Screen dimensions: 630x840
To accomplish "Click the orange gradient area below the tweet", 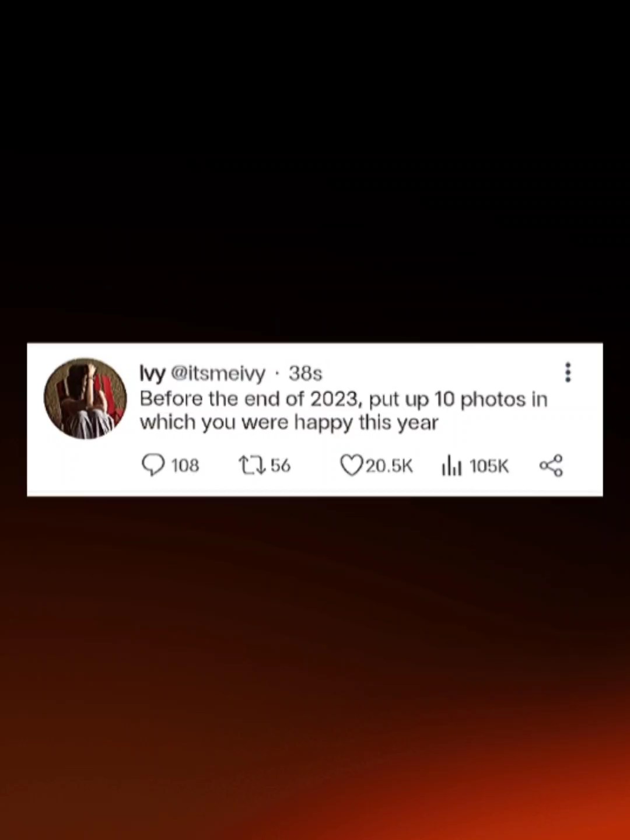I will (x=315, y=671).
